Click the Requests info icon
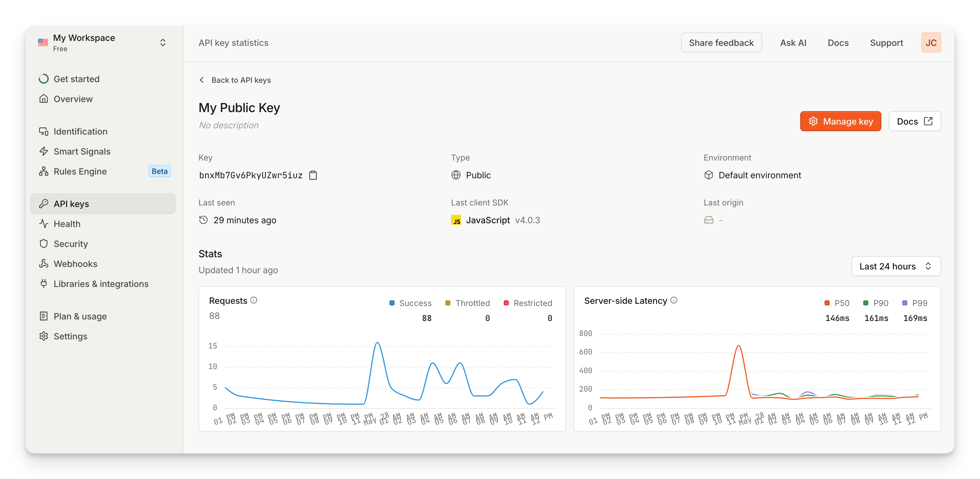980x479 pixels. [x=254, y=300]
